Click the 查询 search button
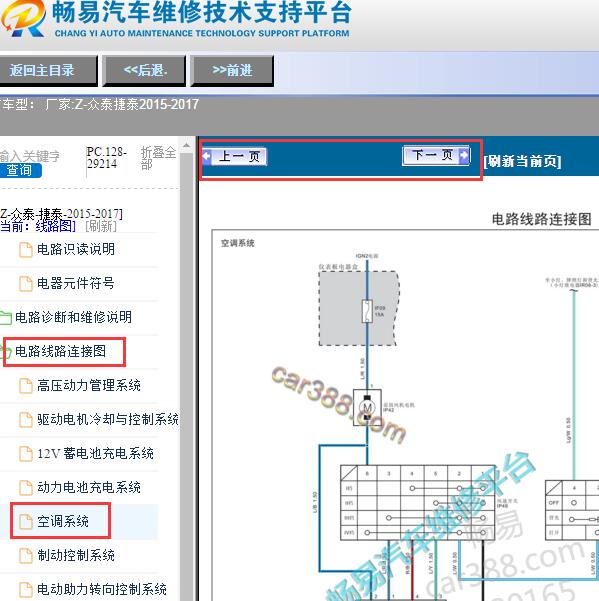This screenshot has width=599, height=601. pyautogui.click(x=20, y=170)
